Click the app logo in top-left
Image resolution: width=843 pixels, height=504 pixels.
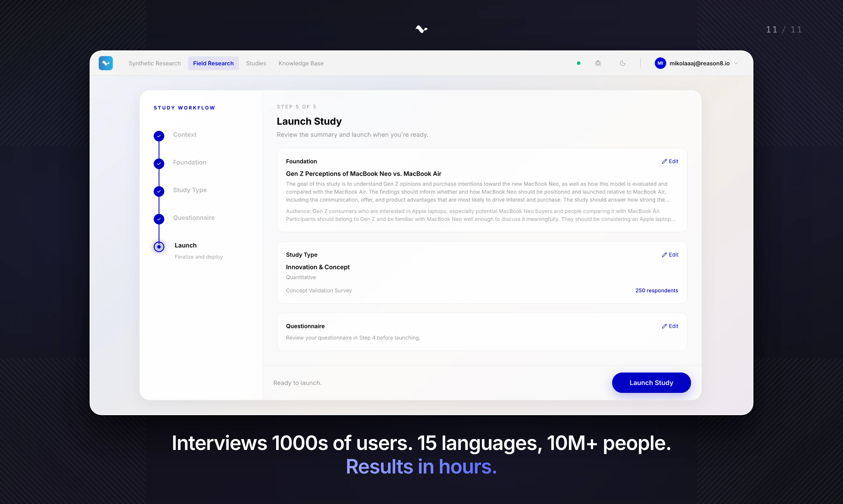(x=106, y=63)
